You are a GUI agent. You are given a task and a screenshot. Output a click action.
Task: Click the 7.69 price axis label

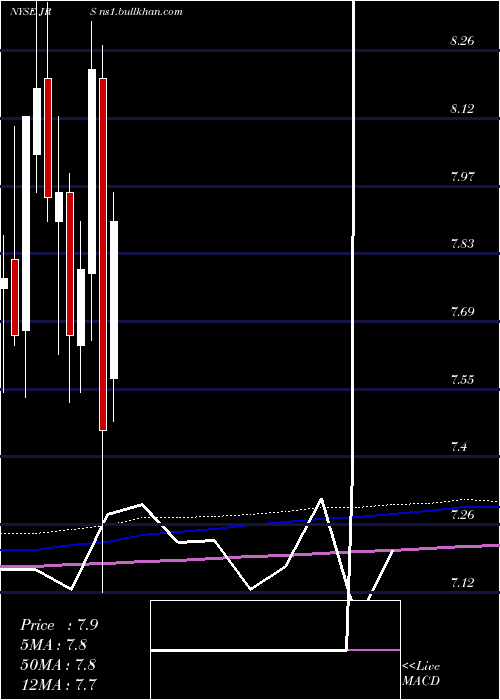[462, 311]
